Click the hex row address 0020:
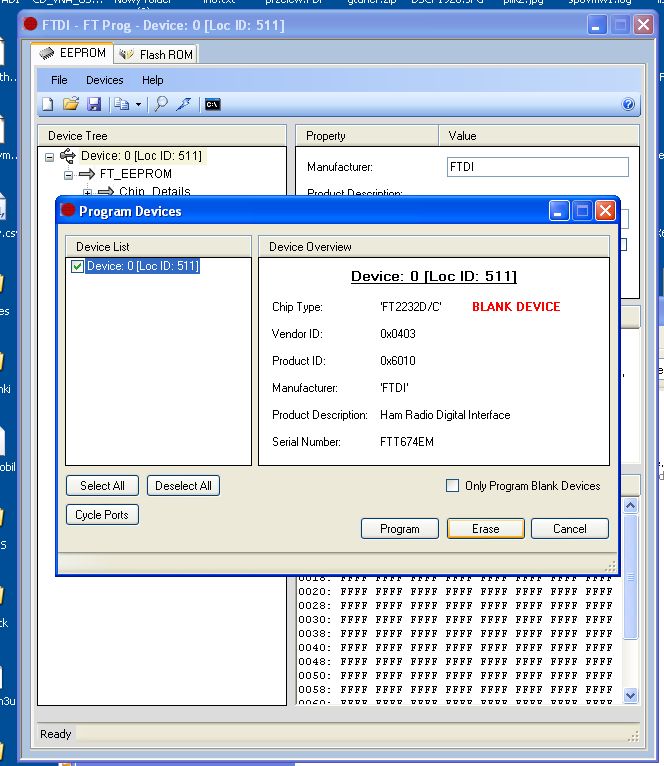Image resolution: width=664 pixels, height=766 pixels. click(315, 592)
